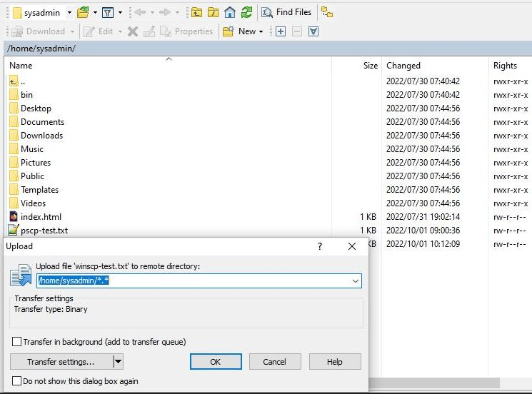Image resolution: width=532 pixels, height=394 pixels.
Task: Expand the remote directory path dropdown
Action: pyautogui.click(x=355, y=281)
